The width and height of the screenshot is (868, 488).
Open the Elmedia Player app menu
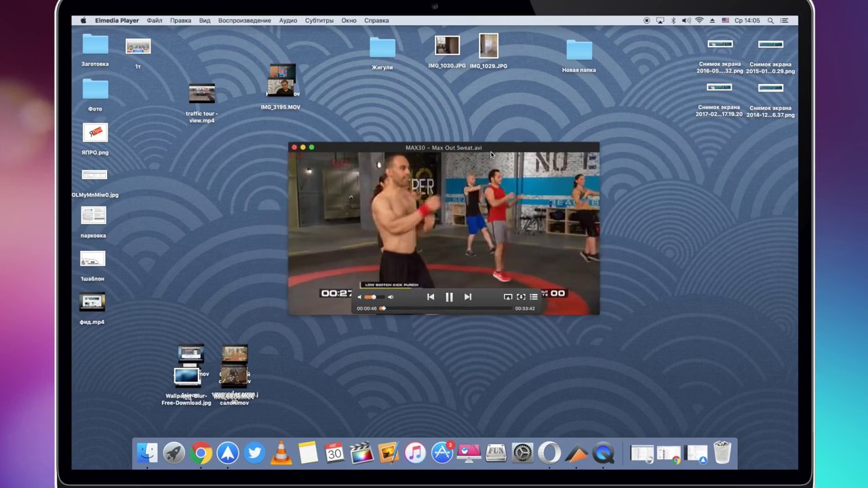click(x=117, y=20)
